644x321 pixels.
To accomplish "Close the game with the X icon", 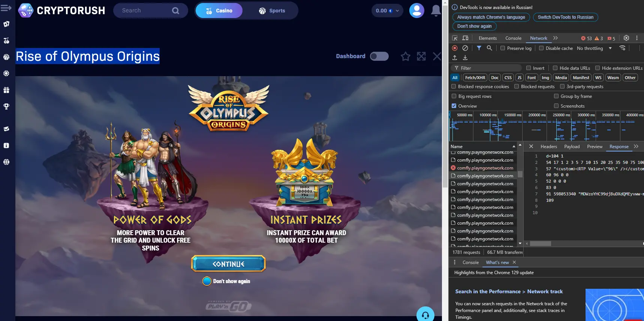I will pos(437,56).
